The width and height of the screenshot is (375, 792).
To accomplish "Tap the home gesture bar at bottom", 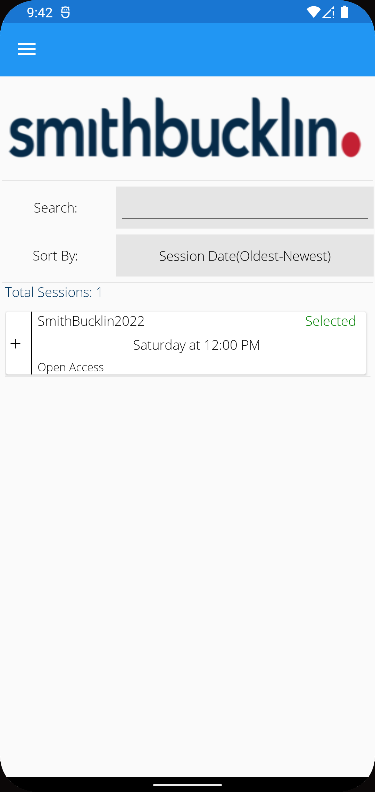I will tap(188, 785).
